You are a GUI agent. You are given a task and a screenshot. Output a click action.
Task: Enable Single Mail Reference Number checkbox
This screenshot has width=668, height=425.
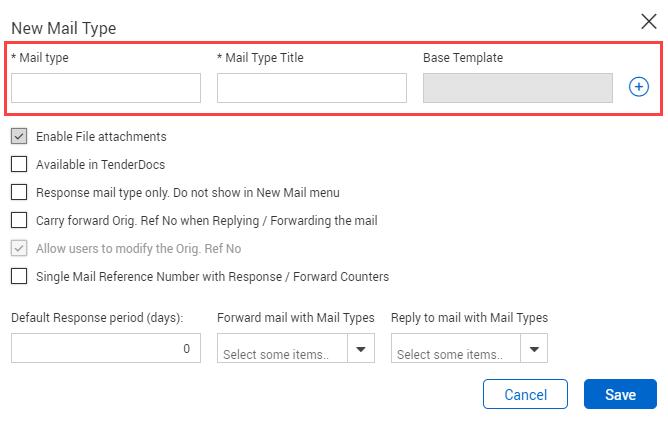click(19, 276)
